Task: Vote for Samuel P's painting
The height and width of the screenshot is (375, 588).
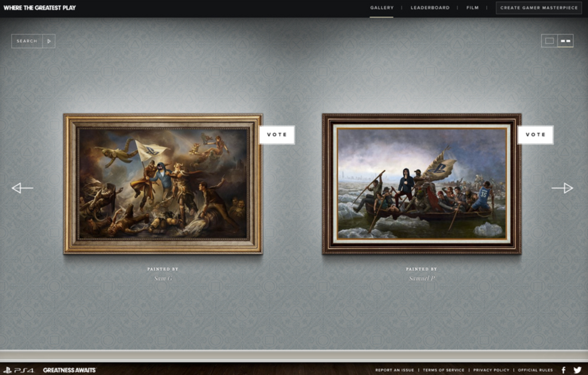Action: click(535, 135)
